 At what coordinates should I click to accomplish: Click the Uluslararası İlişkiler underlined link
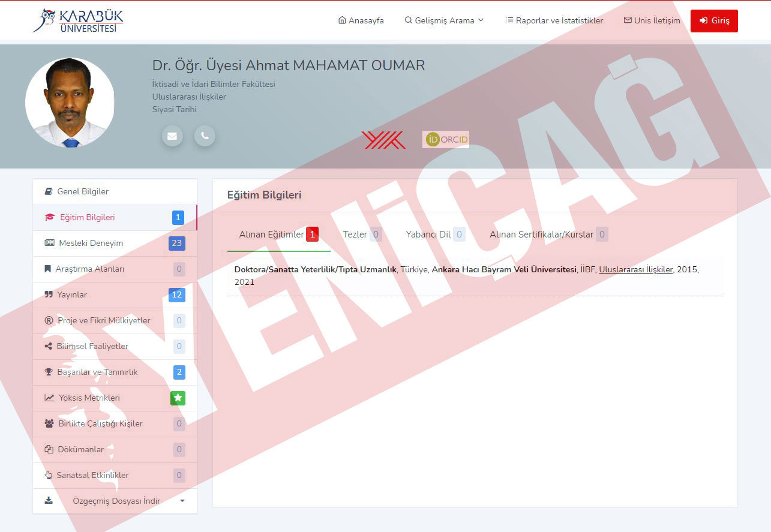tap(636, 270)
